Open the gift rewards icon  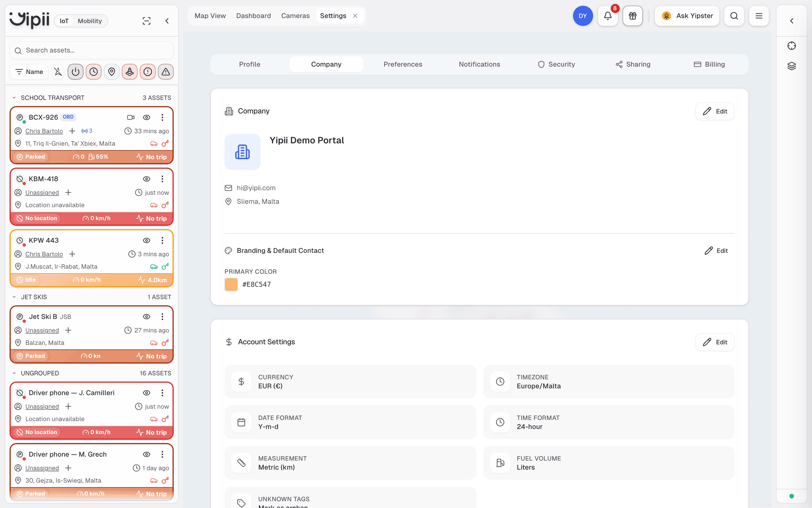click(632, 16)
